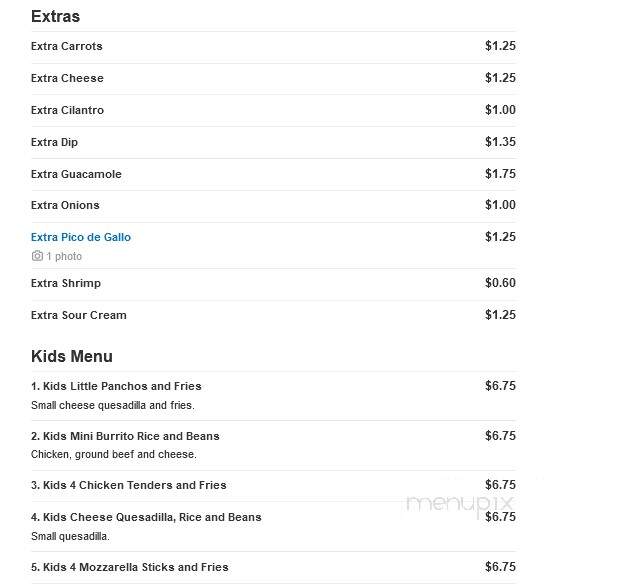Select the Extra Guacamole entry
This screenshot has height=586, width=639.
click(x=76, y=174)
